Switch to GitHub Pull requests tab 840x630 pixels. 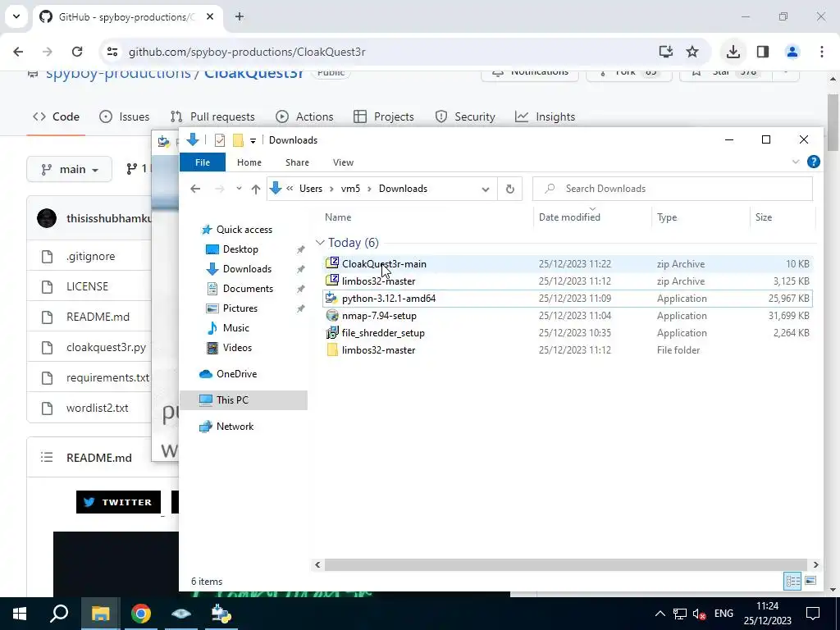[212, 116]
